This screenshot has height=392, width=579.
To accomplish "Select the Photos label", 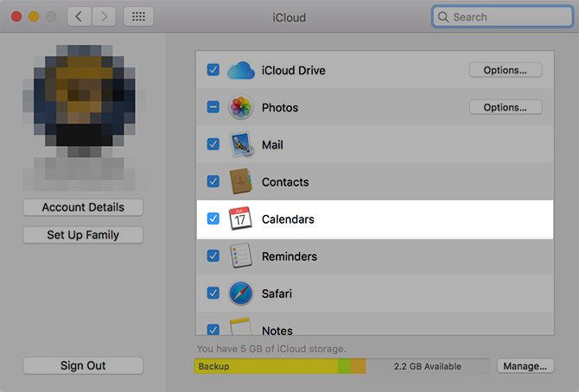I will click(x=280, y=108).
